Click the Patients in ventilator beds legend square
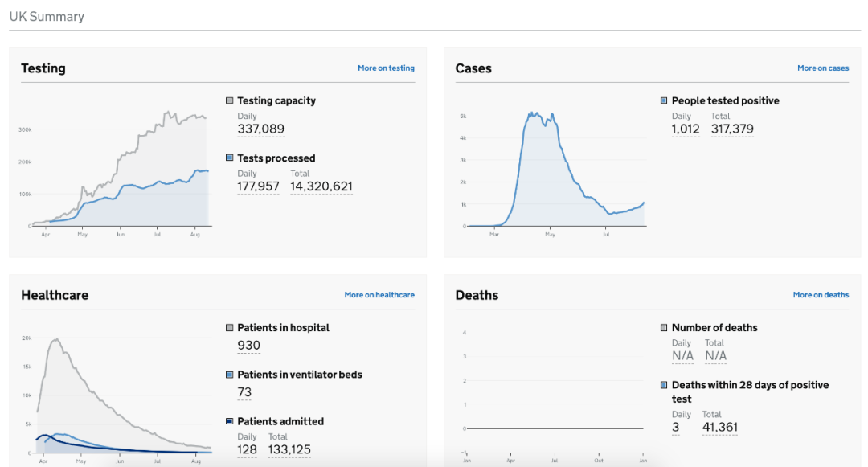The image size is (868, 467). (229, 375)
